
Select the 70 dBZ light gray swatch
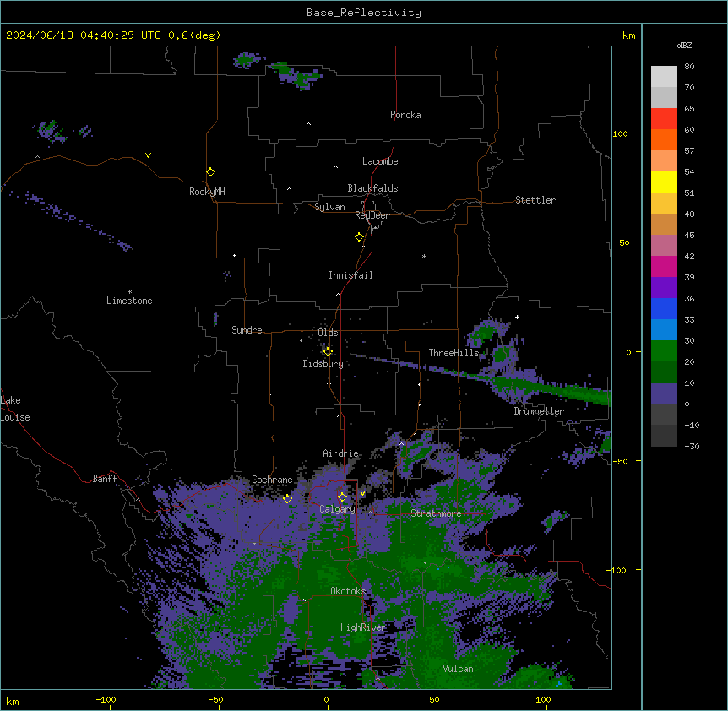[664, 97]
